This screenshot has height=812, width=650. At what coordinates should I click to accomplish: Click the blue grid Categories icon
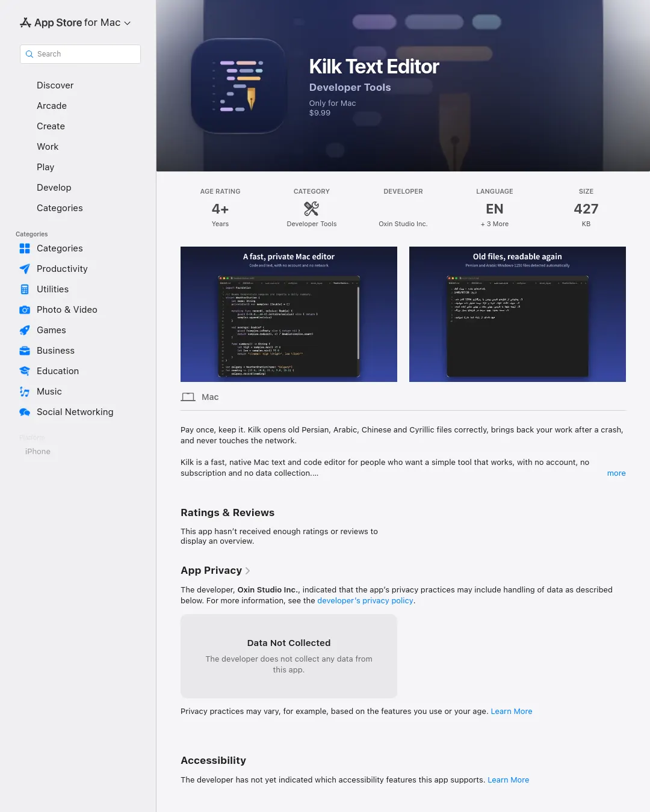[25, 248]
